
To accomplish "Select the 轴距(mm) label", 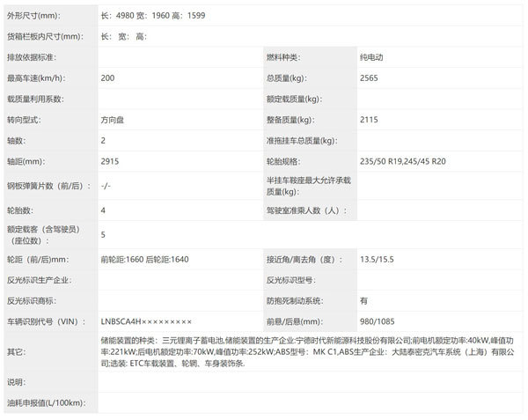I will pyautogui.click(x=26, y=162).
